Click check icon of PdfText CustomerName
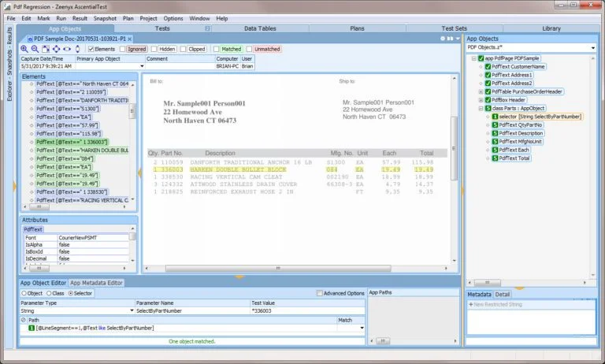605x364 pixels. [488, 67]
